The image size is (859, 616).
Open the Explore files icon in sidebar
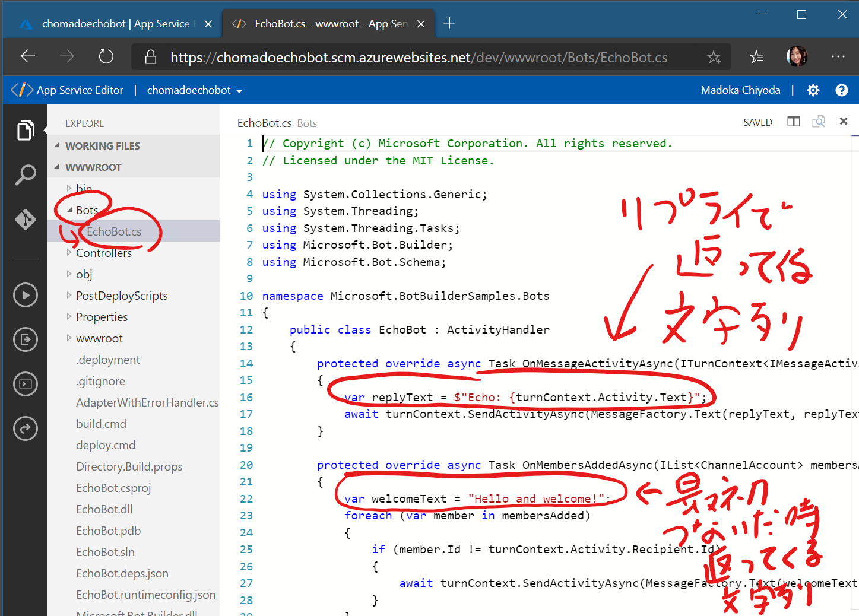coord(25,130)
